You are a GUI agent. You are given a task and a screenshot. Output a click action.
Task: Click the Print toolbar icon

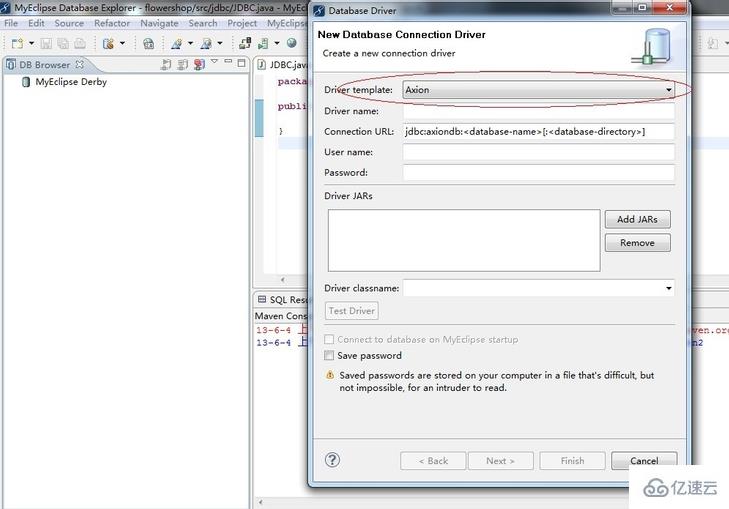[80, 44]
